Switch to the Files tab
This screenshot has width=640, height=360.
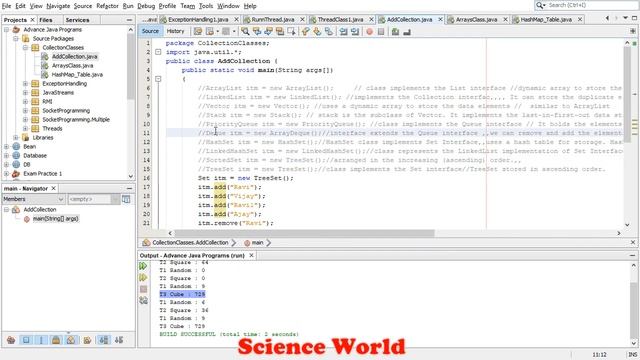pos(46,20)
